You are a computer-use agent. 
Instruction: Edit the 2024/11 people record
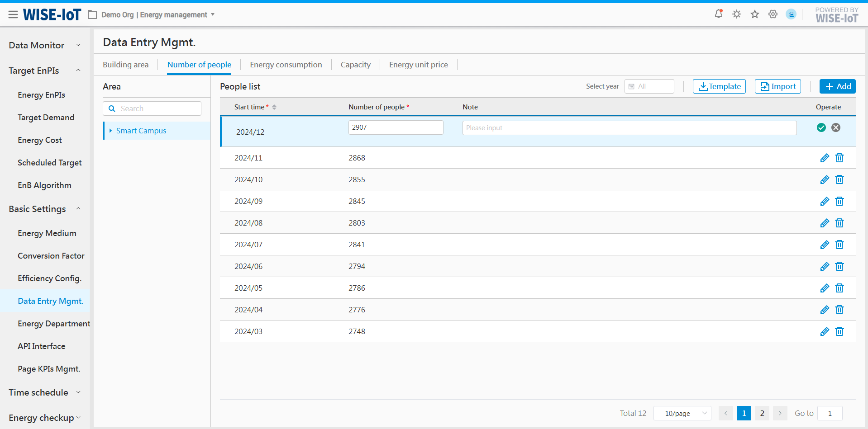(825, 158)
